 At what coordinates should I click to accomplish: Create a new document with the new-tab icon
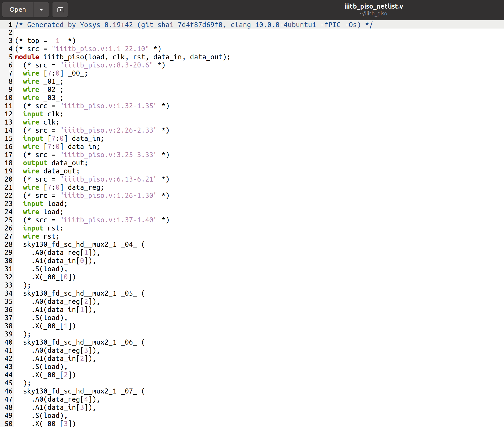[x=60, y=10]
